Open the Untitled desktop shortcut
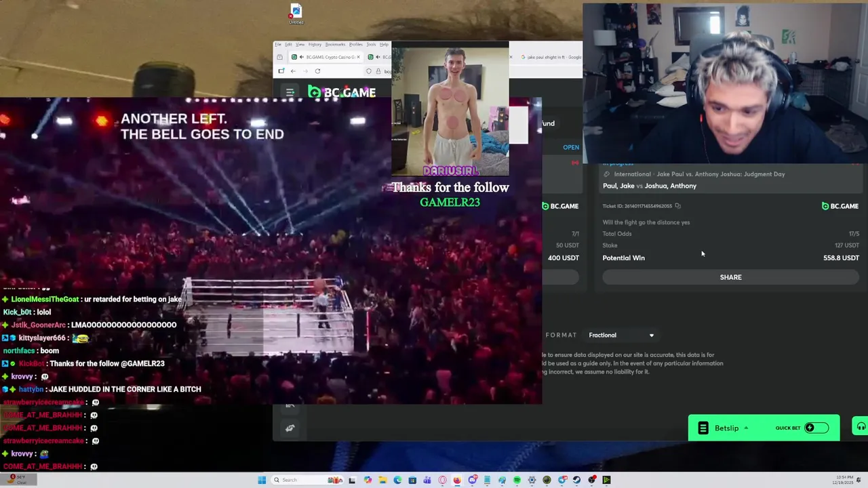This screenshot has height=488, width=868. (x=296, y=14)
